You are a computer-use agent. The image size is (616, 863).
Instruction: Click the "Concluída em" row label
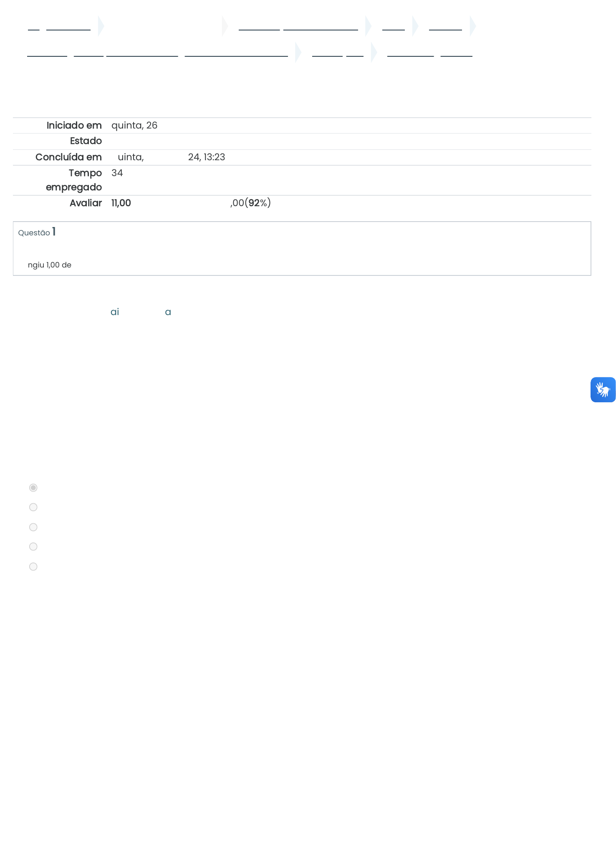click(68, 157)
